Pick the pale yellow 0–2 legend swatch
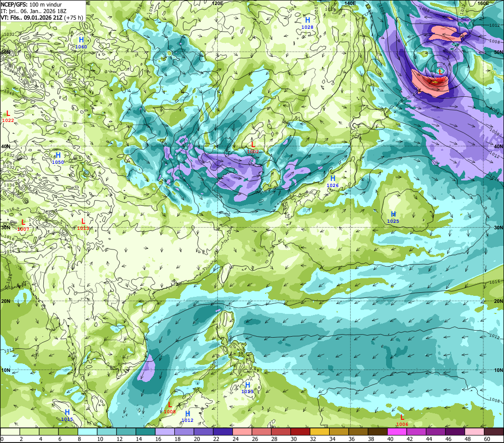504x443 pixels. 10,431
